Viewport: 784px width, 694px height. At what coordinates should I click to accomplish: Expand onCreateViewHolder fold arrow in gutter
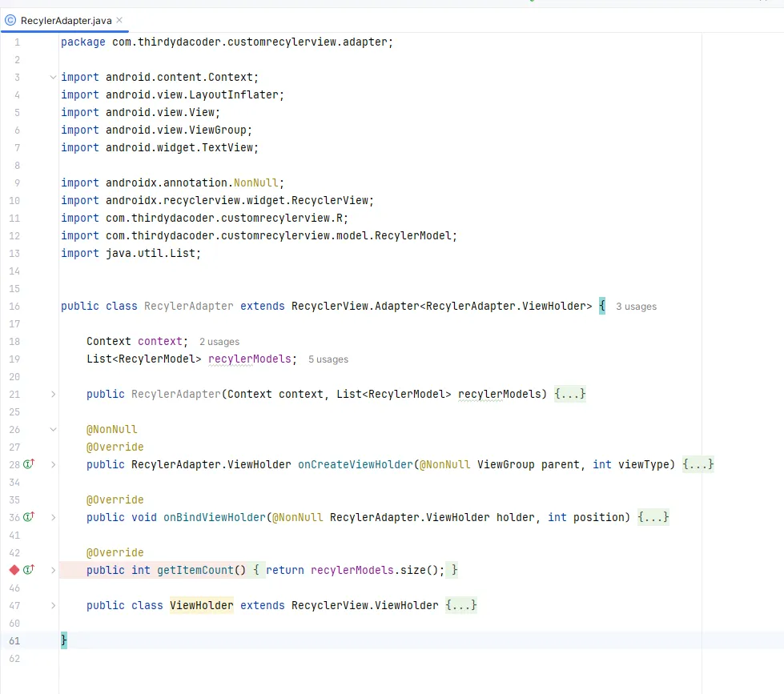pyautogui.click(x=53, y=464)
